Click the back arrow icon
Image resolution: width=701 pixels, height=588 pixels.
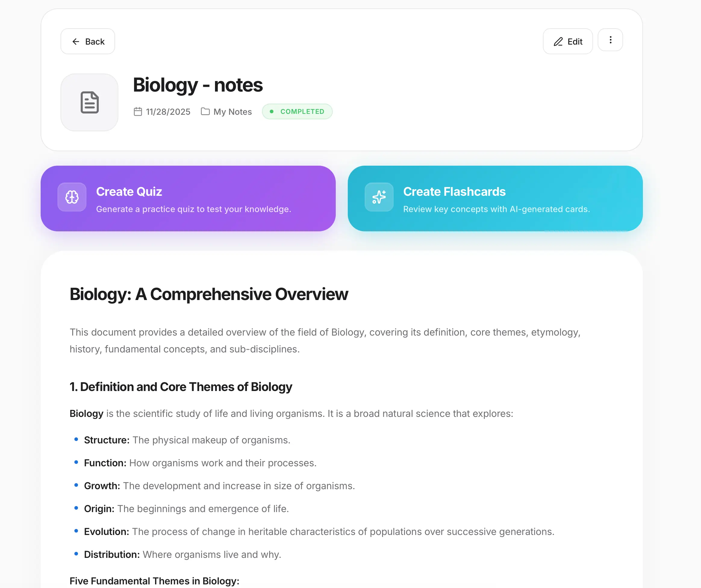click(76, 41)
